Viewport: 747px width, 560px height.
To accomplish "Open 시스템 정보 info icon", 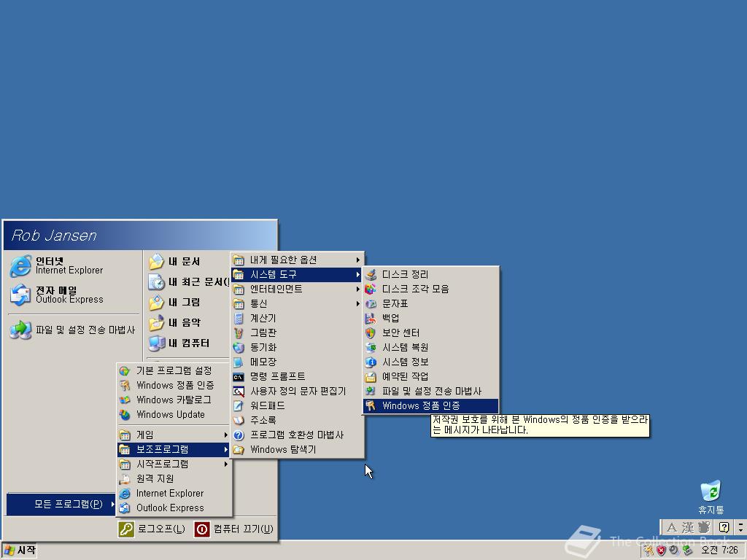I will tap(371, 362).
